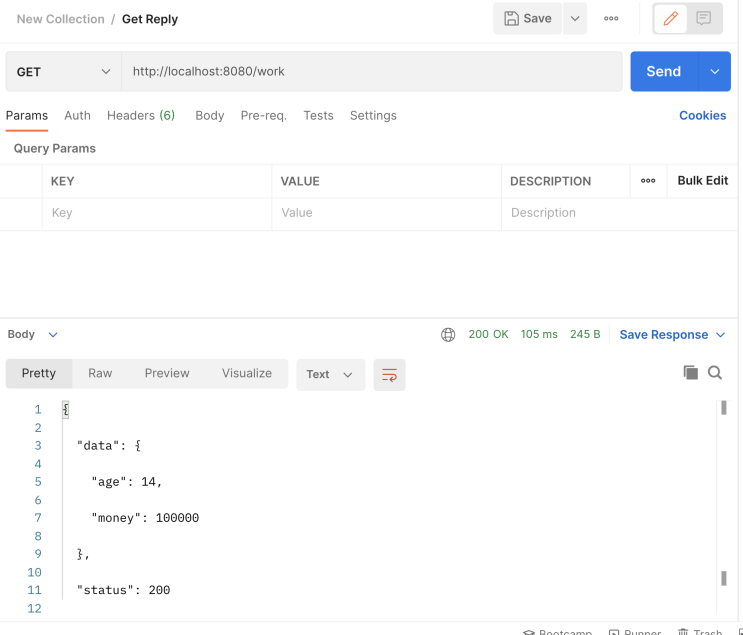Open the Headers (6) tab

point(141,116)
